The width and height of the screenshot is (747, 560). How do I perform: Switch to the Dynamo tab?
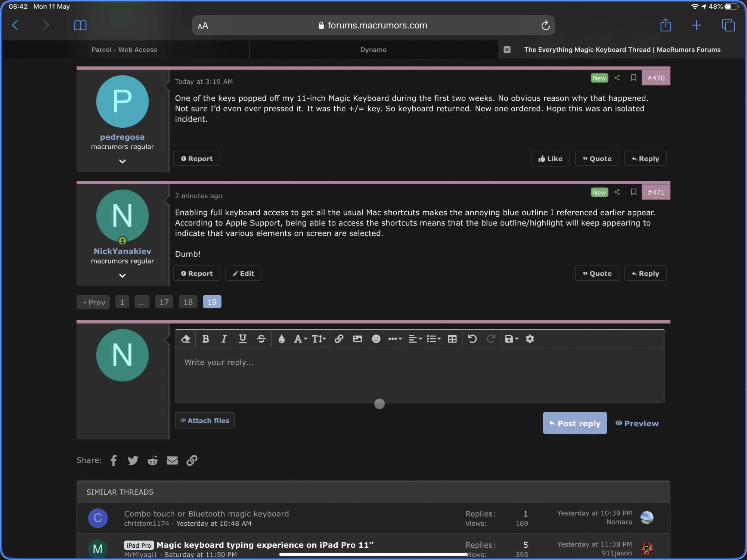373,50
